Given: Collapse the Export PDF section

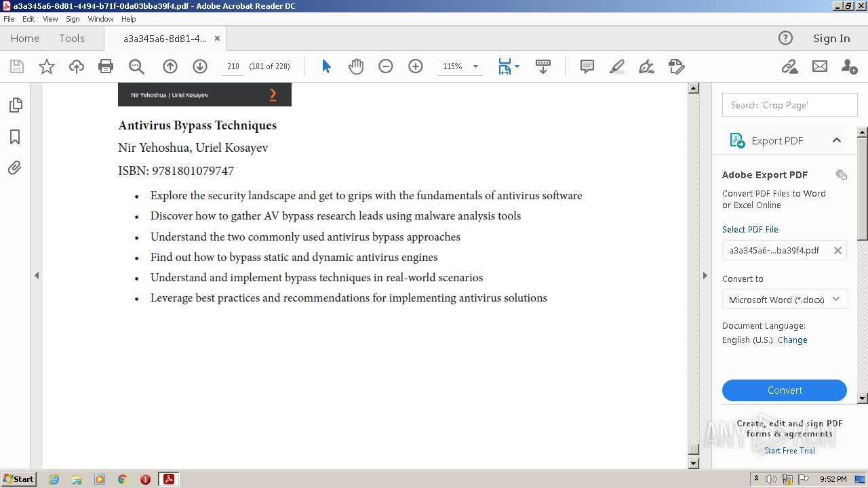Looking at the screenshot, I should (837, 140).
